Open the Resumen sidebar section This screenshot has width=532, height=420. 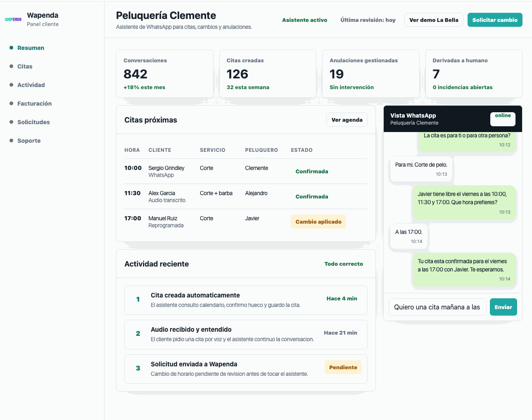tap(31, 48)
